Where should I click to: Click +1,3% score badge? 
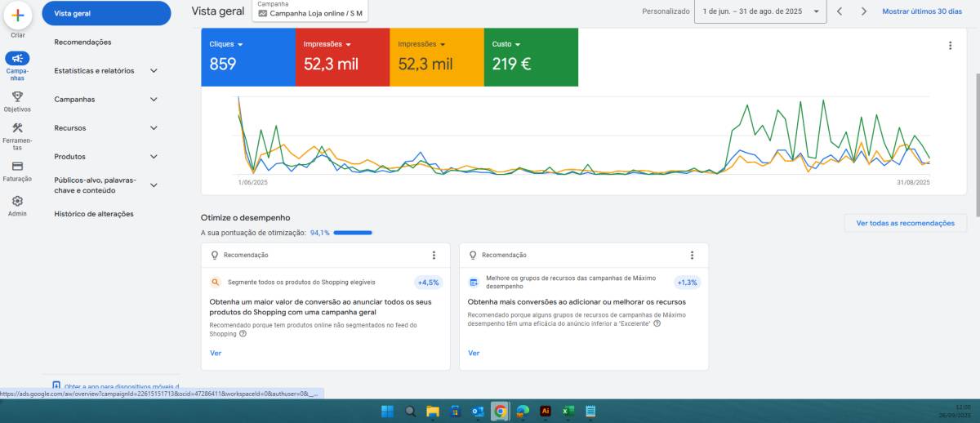coord(687,283)
